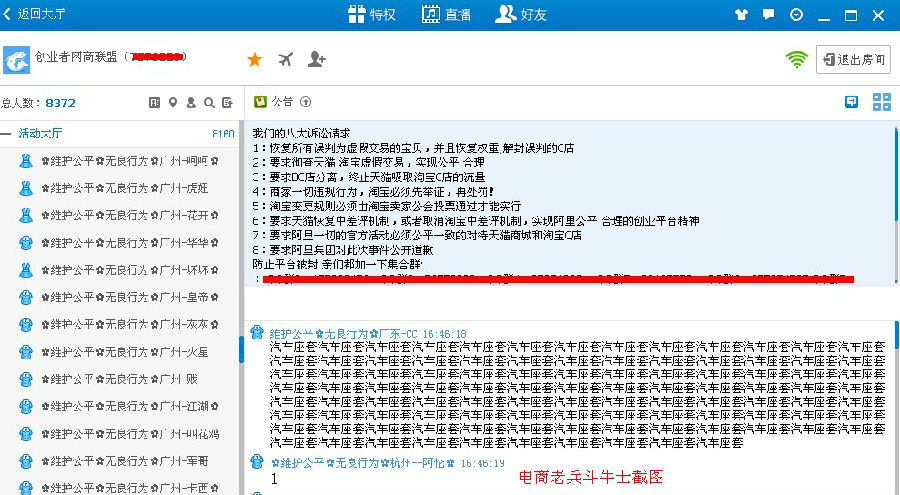
Task: Collapse the 活动大厅 channel group
Action: pyautogui.click(x=6, y=133)
